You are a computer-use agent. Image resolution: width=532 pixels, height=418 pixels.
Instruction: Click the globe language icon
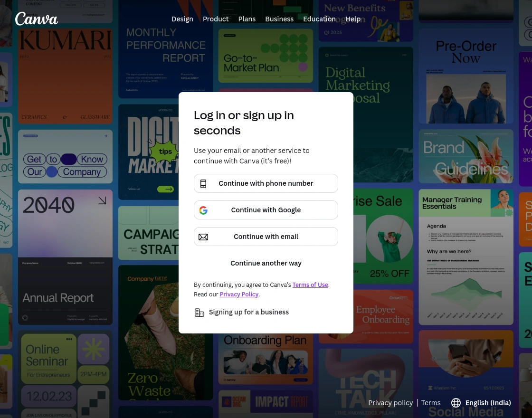point(456,403)
